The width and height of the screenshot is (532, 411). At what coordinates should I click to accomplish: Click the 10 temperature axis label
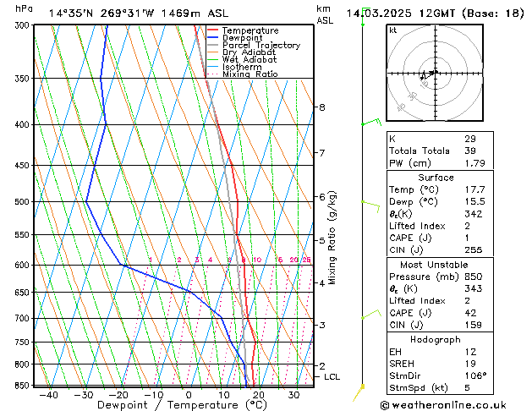[x=224, y=396]
